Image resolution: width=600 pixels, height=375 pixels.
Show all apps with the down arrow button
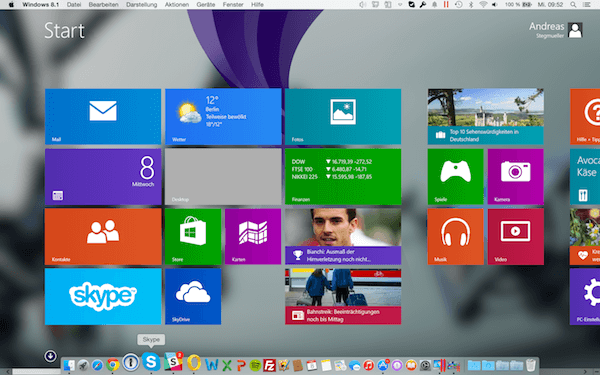pyautogui.click(x=50, y=356)
